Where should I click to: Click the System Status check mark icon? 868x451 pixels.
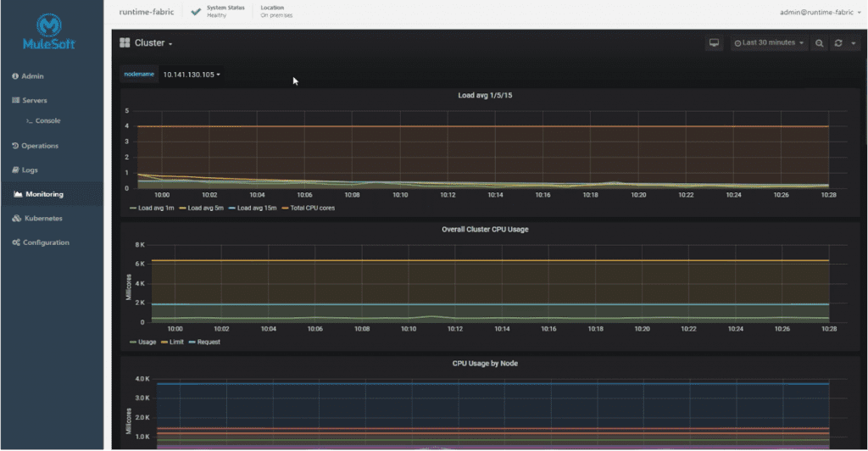(x=196, y=12)
